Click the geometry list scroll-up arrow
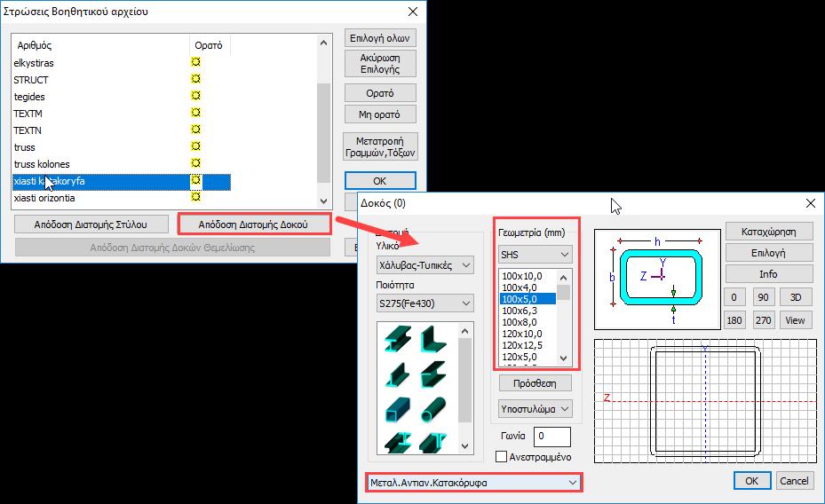The height and width of the screenshot is (504, 825). [x=564, y=277]
